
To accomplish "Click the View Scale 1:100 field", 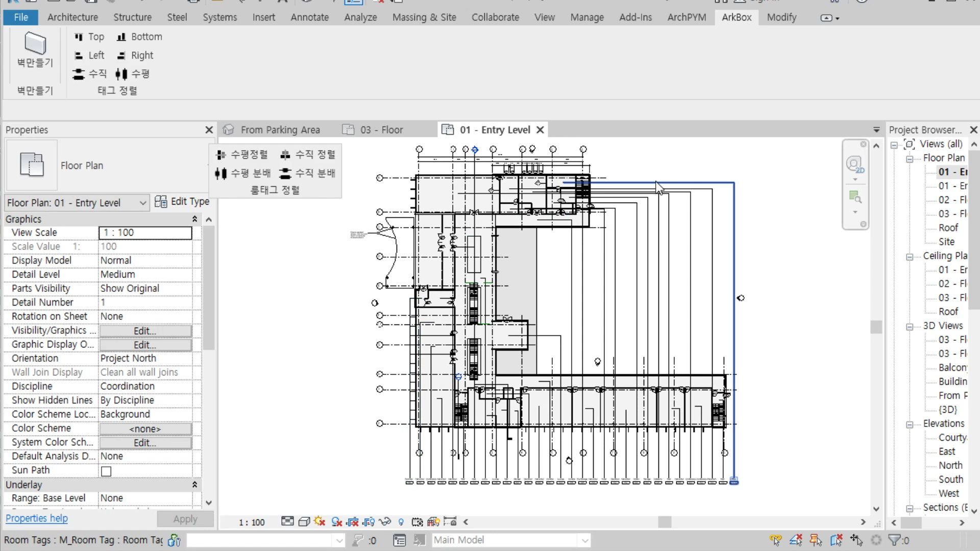I will click(x=145, y=233).
